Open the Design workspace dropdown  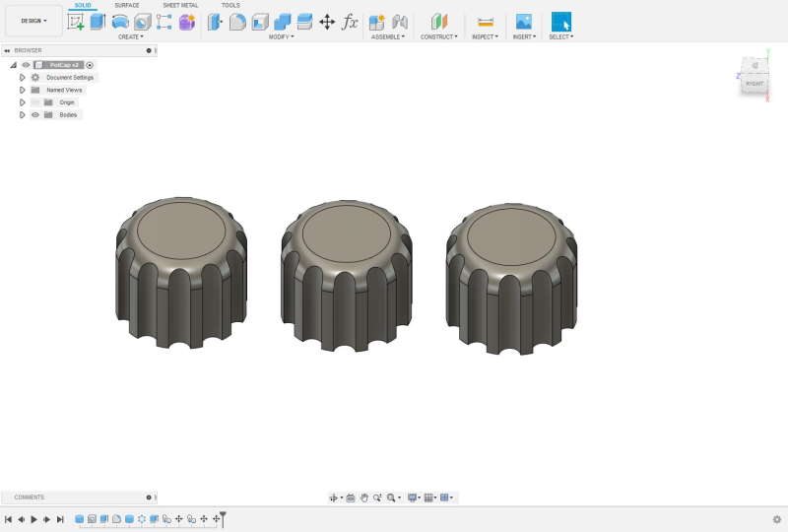click(33, 21)
